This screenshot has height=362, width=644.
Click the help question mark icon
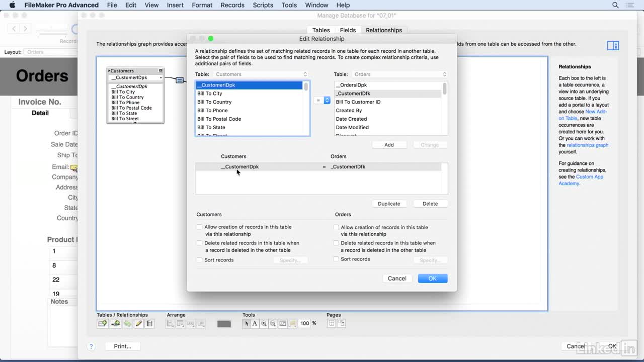tap(91, 346)
